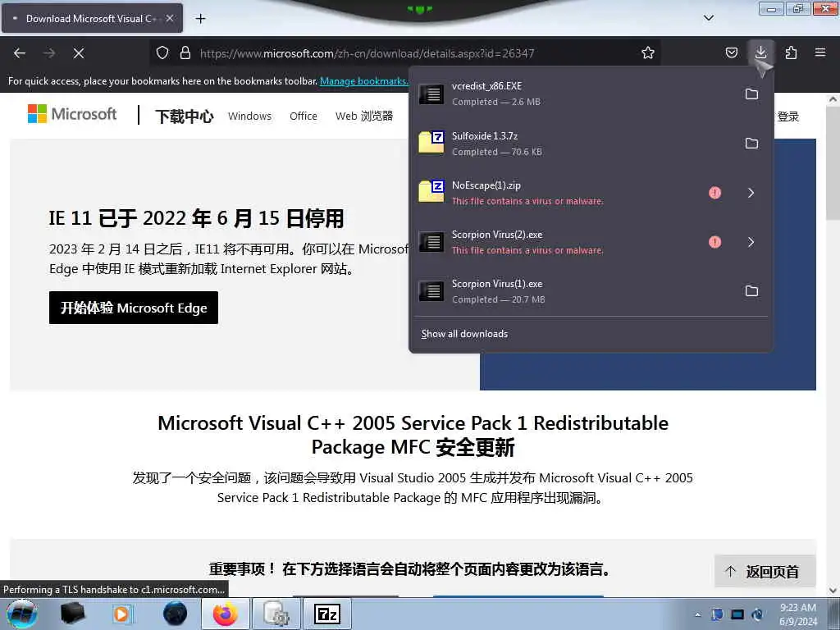The width and height of the screenshot is (840, 630).
Task: Stop loading the page
Action: click(x=78, y=53)
